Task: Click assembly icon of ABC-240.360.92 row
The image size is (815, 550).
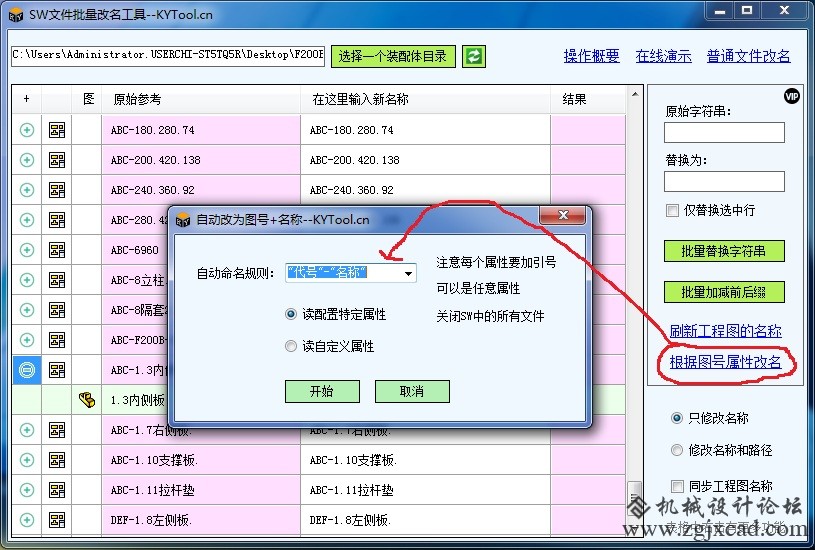Action: (x=57, y=190)
